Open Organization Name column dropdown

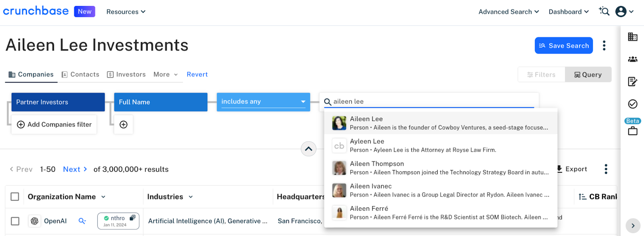(103, 197)
